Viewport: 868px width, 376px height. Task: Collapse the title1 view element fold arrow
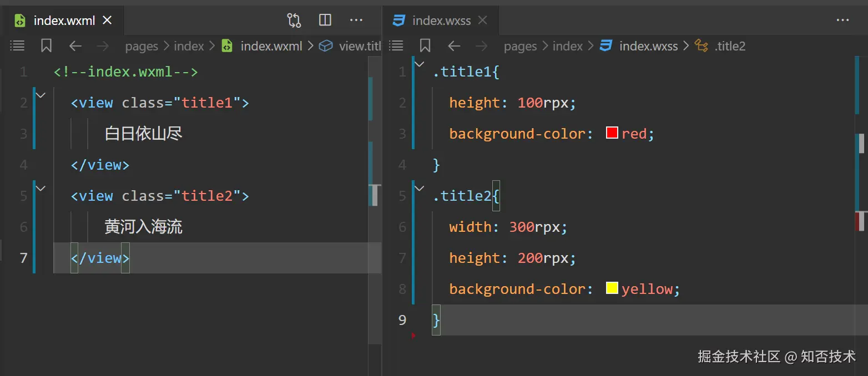[41, 95]
